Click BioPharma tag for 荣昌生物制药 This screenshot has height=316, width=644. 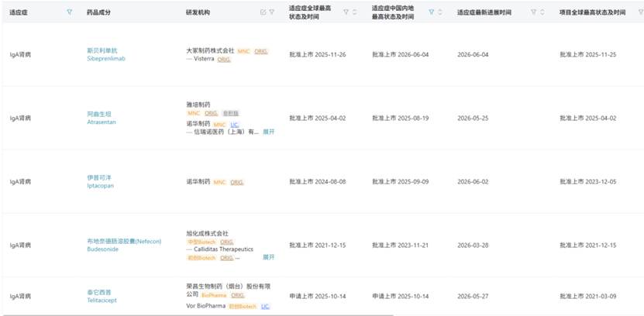click(215, 295)
